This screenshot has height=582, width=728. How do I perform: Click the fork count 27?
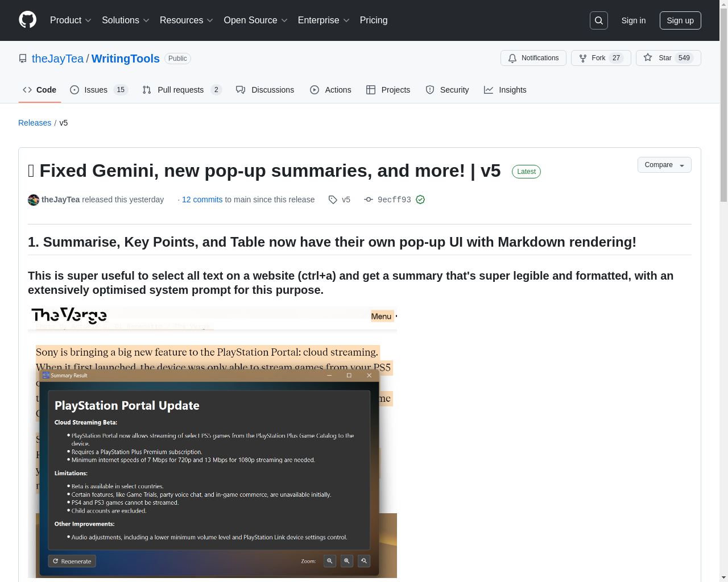(616, 58)
